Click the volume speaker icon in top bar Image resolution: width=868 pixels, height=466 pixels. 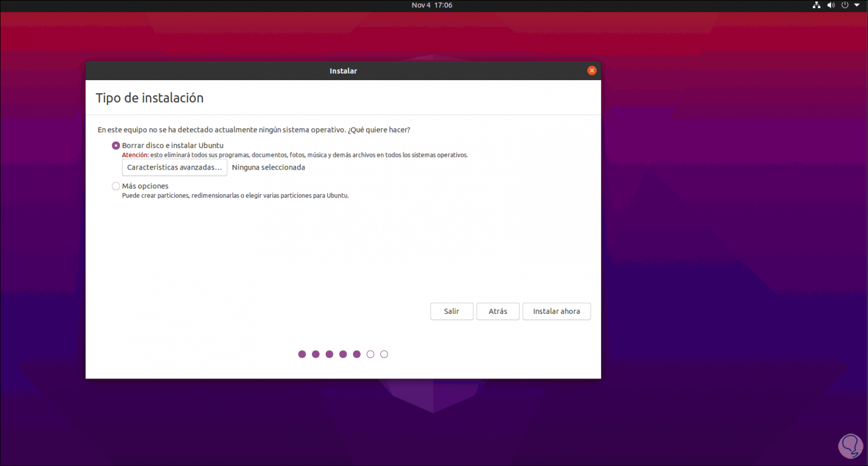pyautogui.click(x=831, y=5)
